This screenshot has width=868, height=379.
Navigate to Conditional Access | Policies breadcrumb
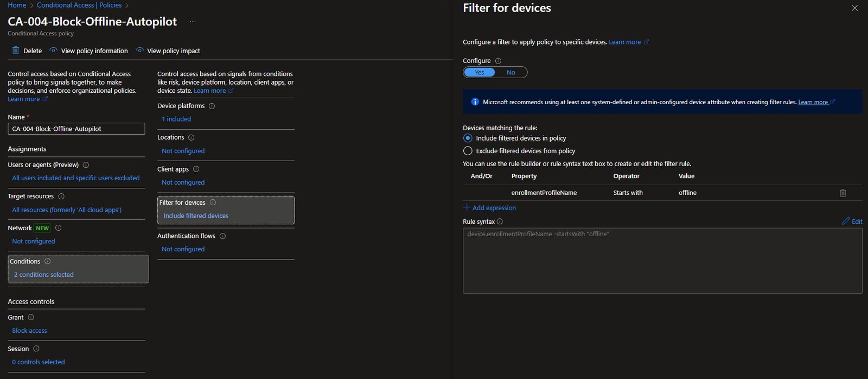[x=79, y=5]
